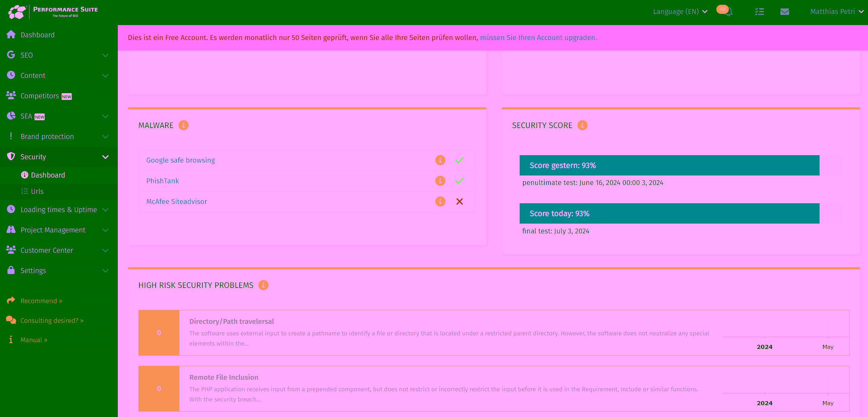
Task: Click info icon beside SECURITY SCORE title
Action: 582,125
